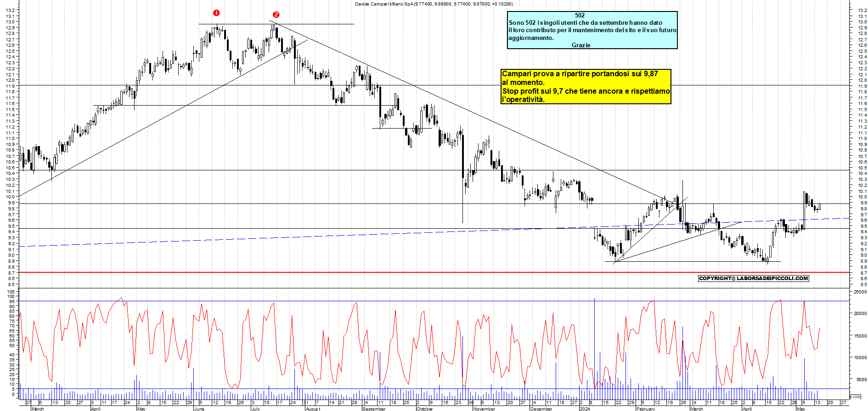
Task: Click the '5000' volume axis value
Action: [861, 379]
